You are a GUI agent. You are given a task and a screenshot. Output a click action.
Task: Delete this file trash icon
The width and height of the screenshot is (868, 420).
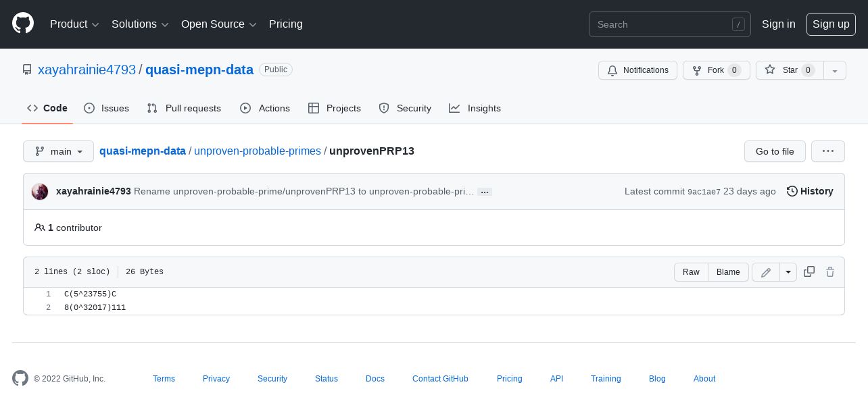click(x=830, y=271)
